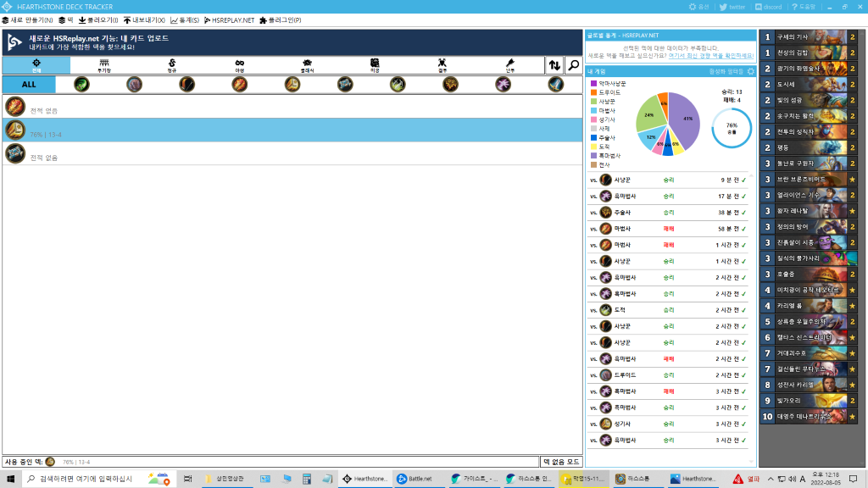The image size is (868, 488).
Task: Select the Mage deck with 전적 없음
Action: point(292,106)
